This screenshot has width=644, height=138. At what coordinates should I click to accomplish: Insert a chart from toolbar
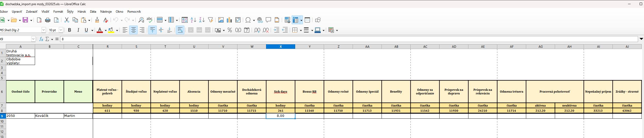coord(229,20)
